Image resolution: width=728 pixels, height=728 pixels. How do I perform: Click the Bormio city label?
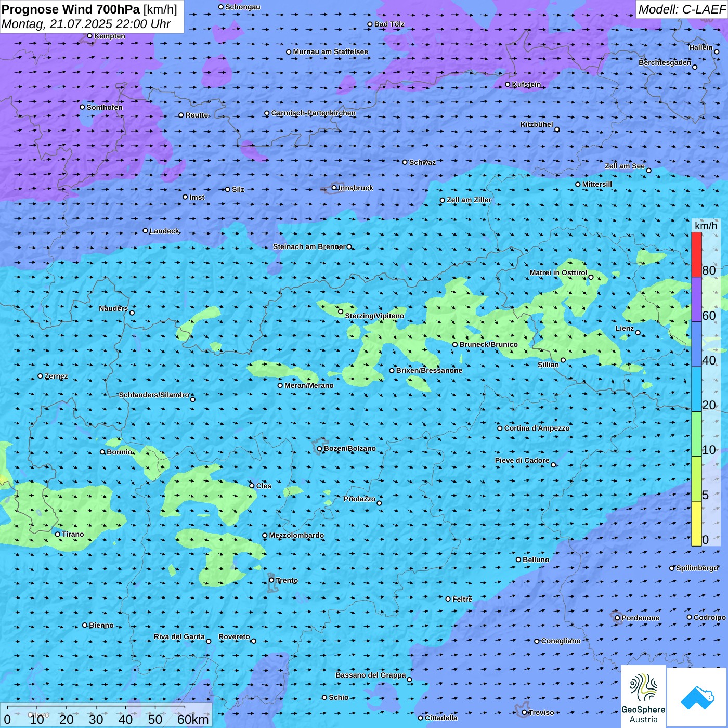[x=120, y=452]
